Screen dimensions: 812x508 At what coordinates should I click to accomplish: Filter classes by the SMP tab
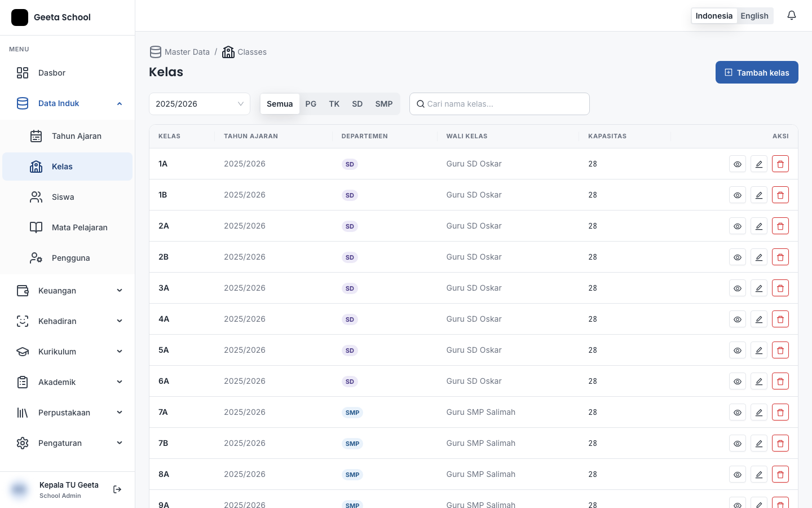click(x=384, y=104)
